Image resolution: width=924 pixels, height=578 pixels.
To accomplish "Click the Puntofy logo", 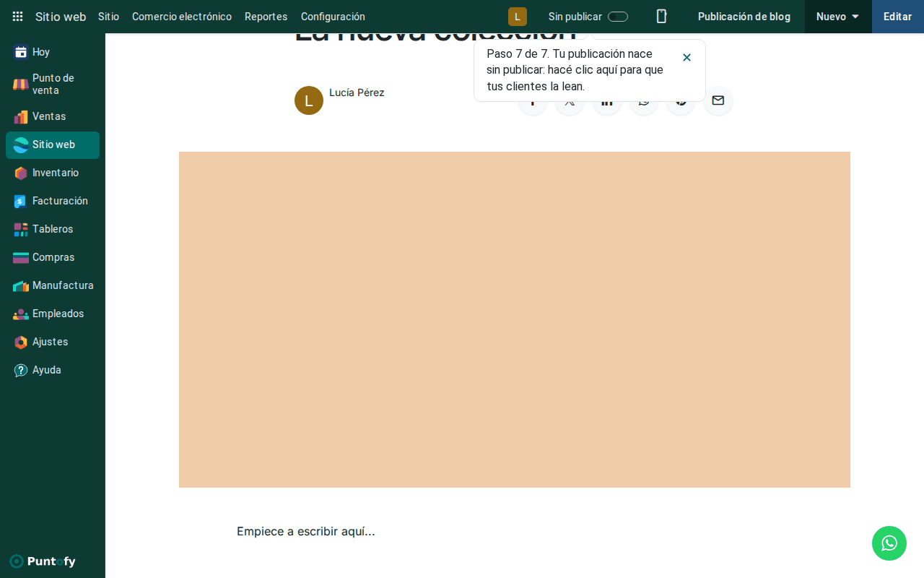I will pyautogui.click(x=43, y=561).
